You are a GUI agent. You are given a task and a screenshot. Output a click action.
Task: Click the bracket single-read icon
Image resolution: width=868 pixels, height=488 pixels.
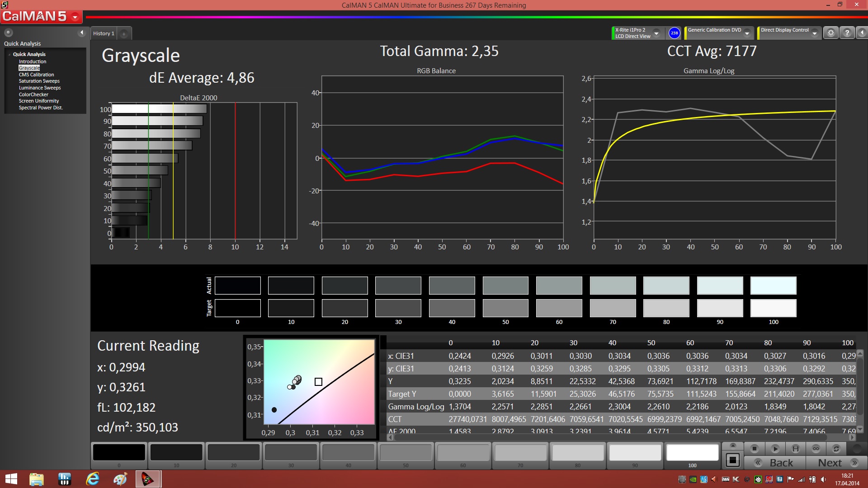coord(795,449)
